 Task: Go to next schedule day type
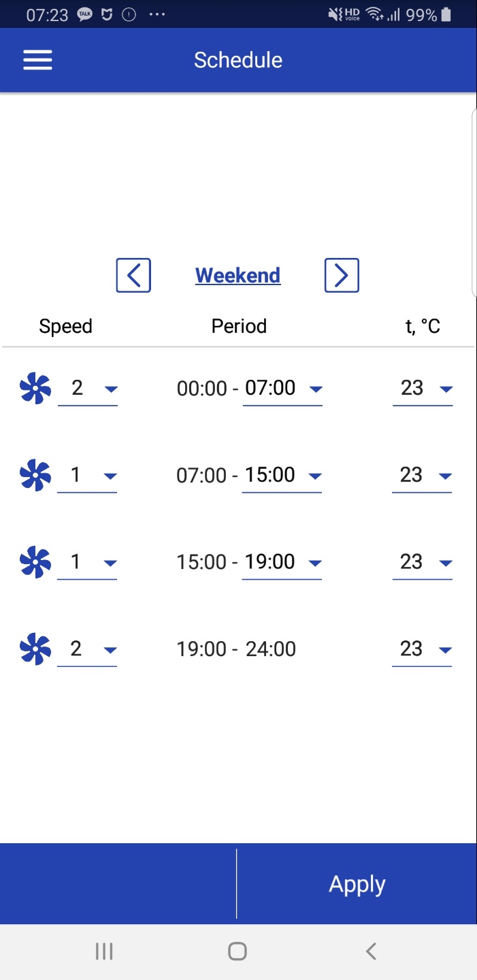click(342, 276)
